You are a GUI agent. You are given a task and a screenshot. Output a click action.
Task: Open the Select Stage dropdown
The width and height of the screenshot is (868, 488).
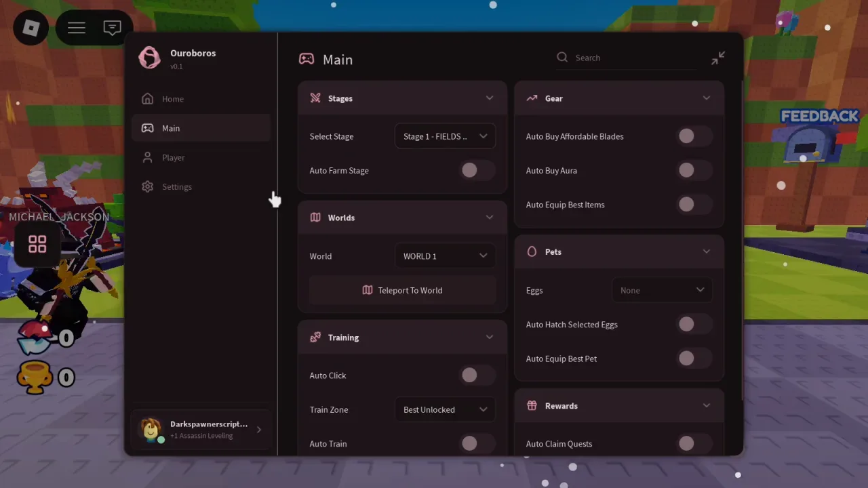pos(445,136)
